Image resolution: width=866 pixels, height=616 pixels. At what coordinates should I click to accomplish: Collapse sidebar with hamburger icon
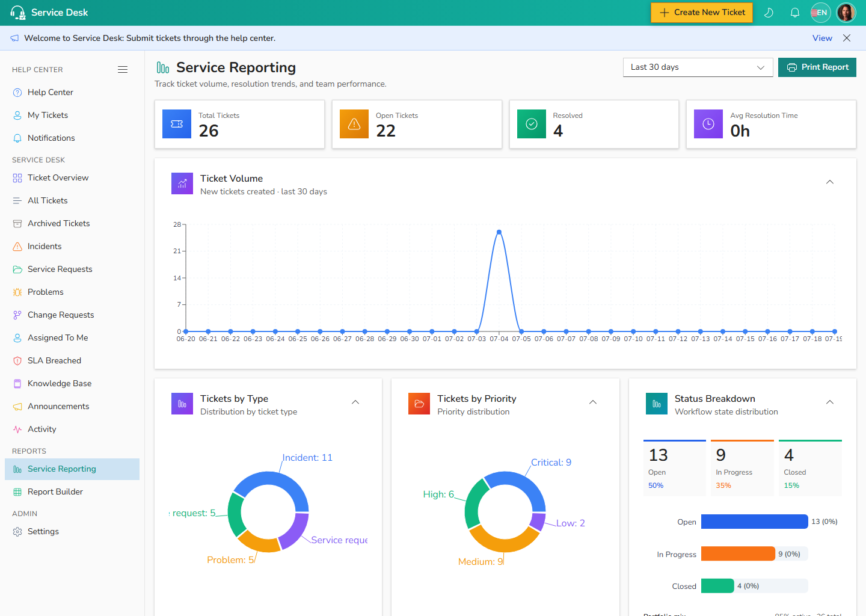pos(123,70)
